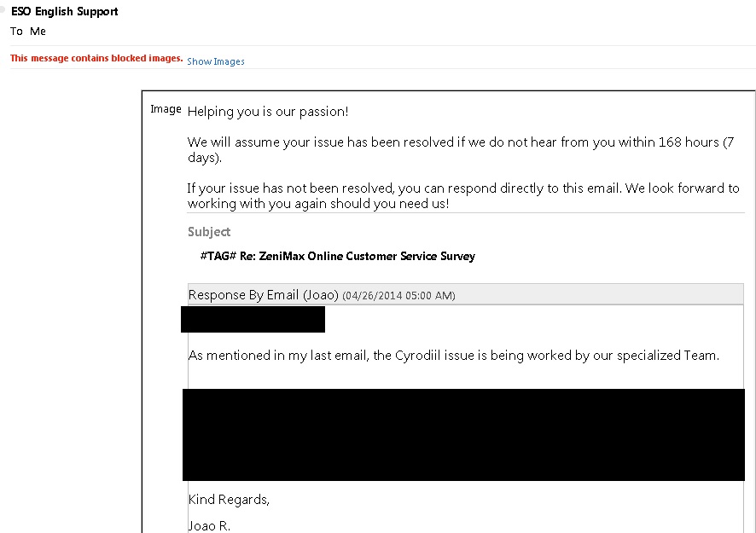Viewport: 756px width, 533px height.
Task: Click the Response By Email (Joao) header bar
Action: tap(466, 294)
